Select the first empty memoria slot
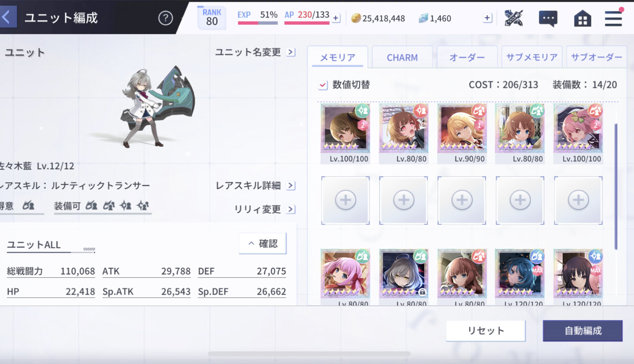Viewport: 634px width, 364px height. coord(345,200)
